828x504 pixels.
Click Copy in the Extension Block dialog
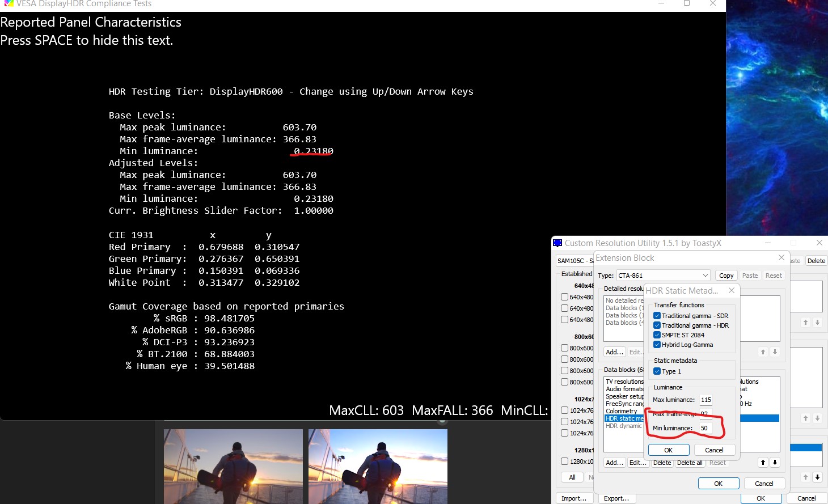[x=726, y=276]
